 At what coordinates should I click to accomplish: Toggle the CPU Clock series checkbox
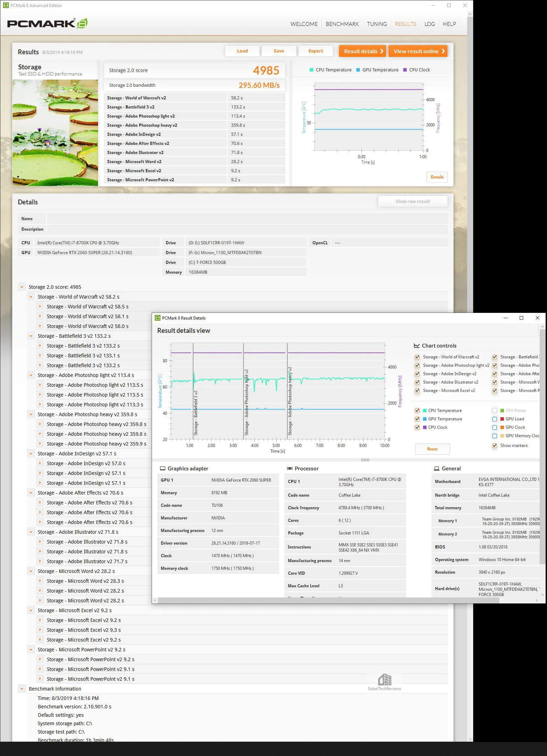(417, 427)
